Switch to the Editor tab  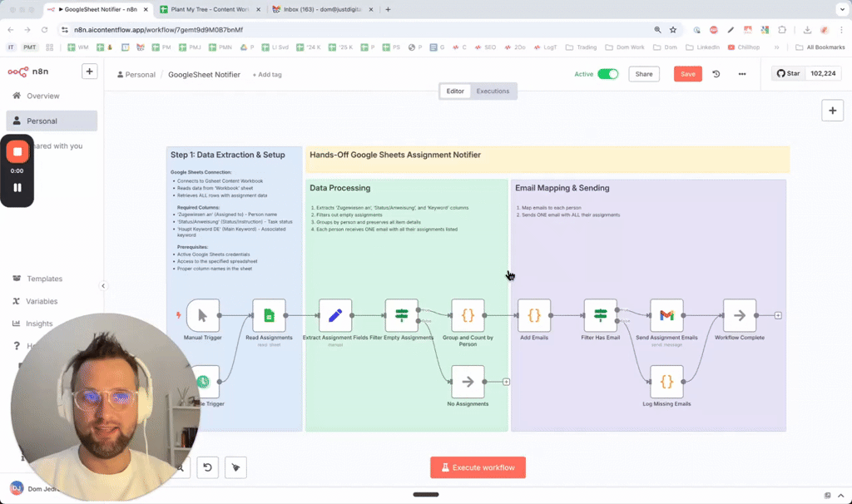pyautogui.click(x=455, y=91)
